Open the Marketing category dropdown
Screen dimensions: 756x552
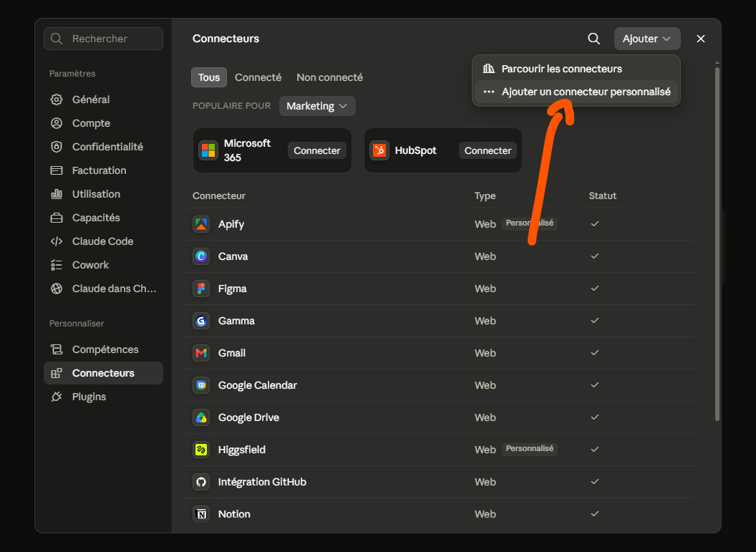[x=317, y=106]
